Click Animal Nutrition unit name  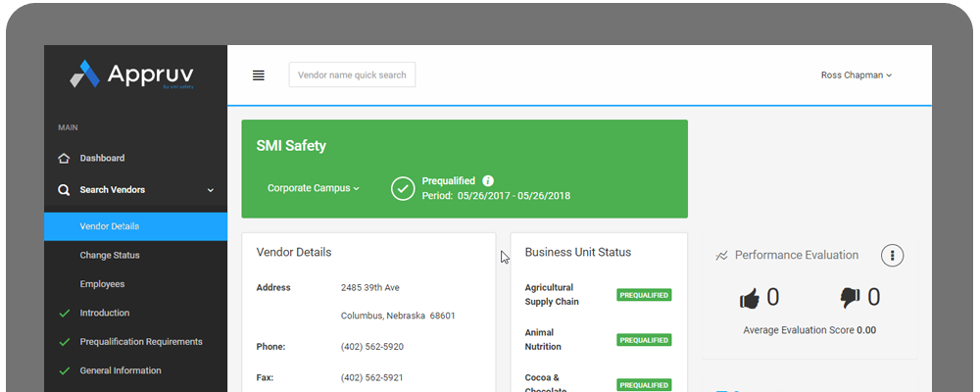point(543,339)
